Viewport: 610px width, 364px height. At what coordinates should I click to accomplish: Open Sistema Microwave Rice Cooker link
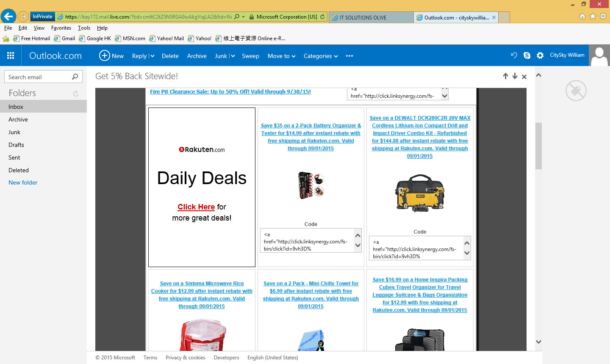click(202, 295)
